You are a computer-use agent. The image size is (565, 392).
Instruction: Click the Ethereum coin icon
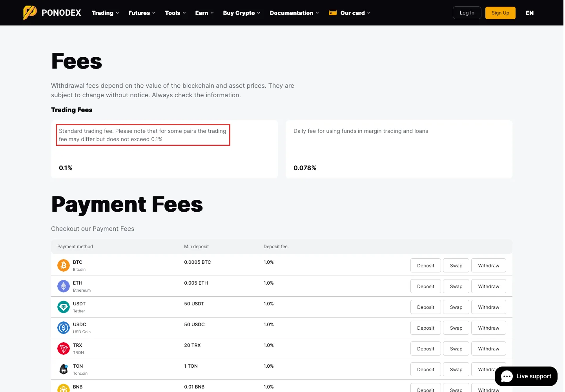(64, 286)
